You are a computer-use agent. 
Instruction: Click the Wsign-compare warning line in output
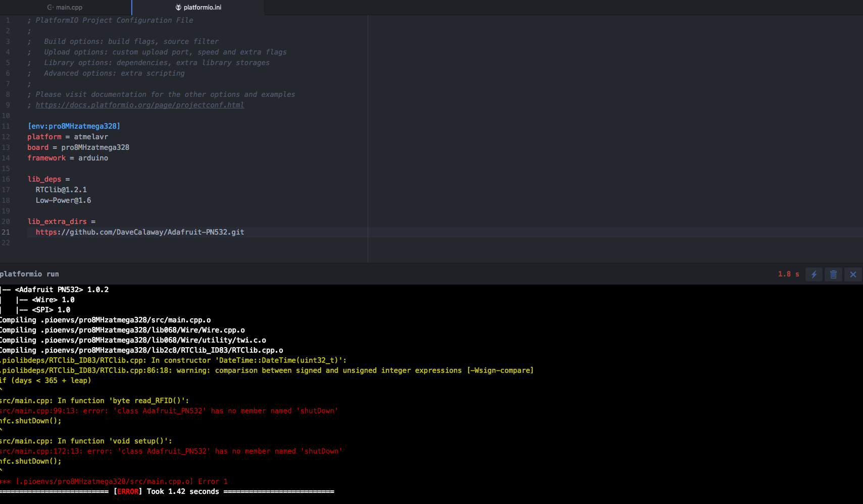point(267,370)
